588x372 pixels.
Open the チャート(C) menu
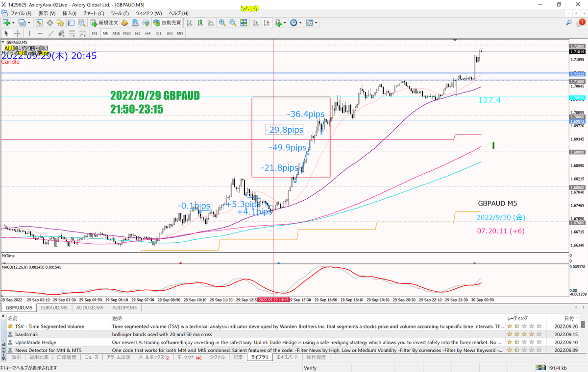point(93,13)
